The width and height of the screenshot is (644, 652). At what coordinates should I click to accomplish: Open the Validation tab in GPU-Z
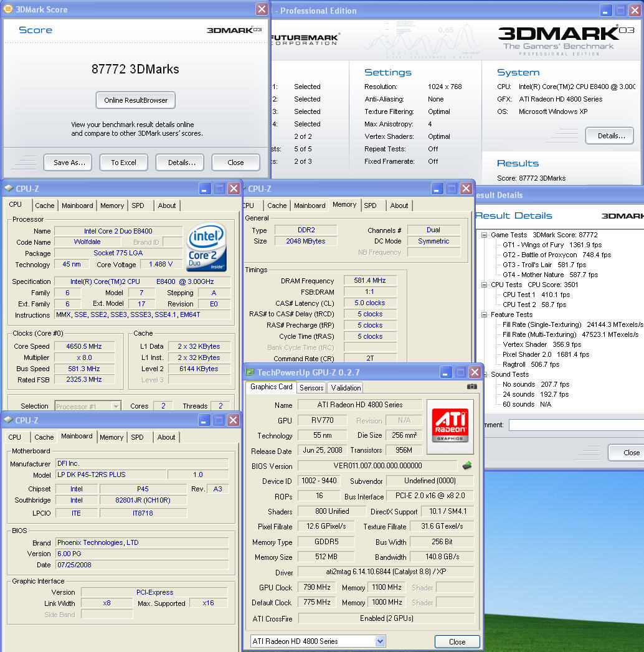pos(346,387)
